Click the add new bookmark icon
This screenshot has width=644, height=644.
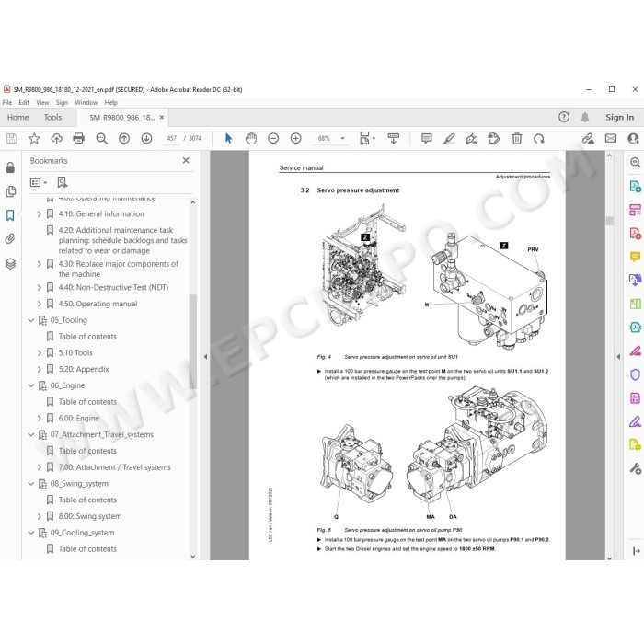63,182
